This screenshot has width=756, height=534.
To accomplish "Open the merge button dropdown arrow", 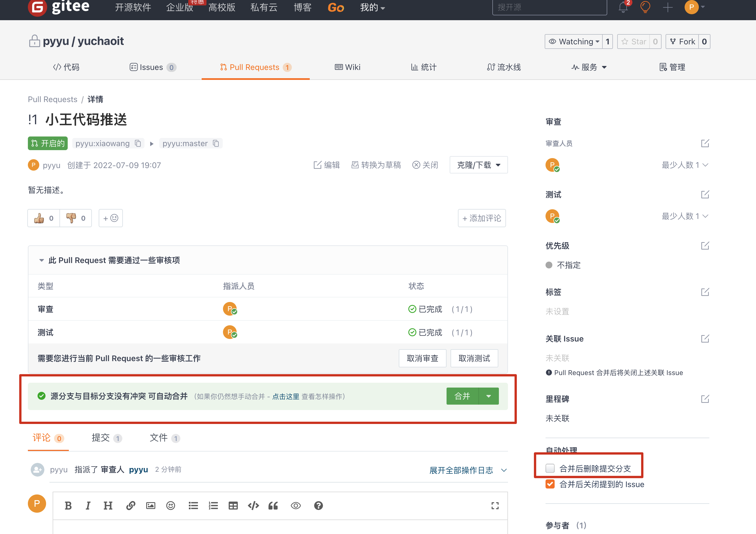I will click(x=489, y=396).
